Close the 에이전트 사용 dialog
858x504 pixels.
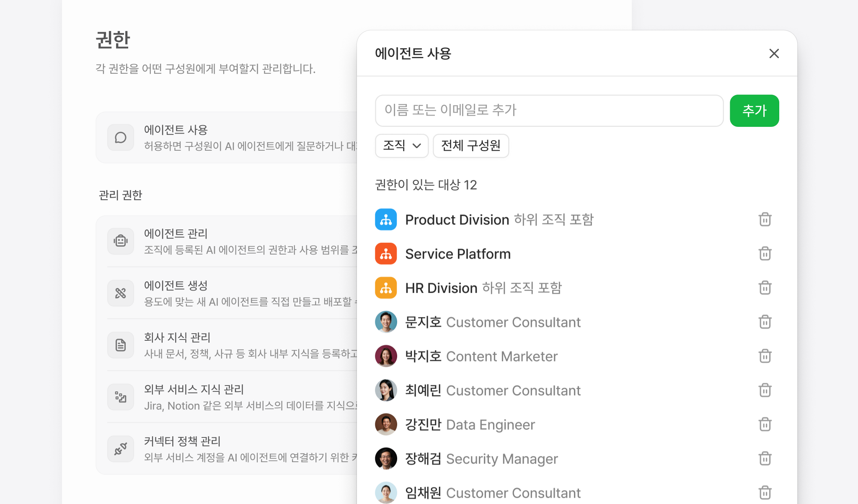pos(774,54)
